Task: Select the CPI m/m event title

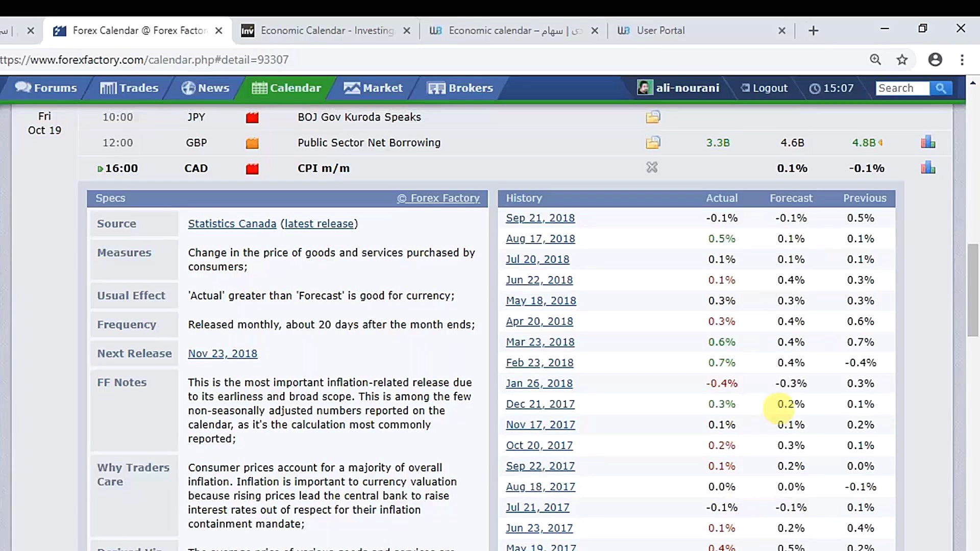Action: pyautogui.click(x=324, y=168)
